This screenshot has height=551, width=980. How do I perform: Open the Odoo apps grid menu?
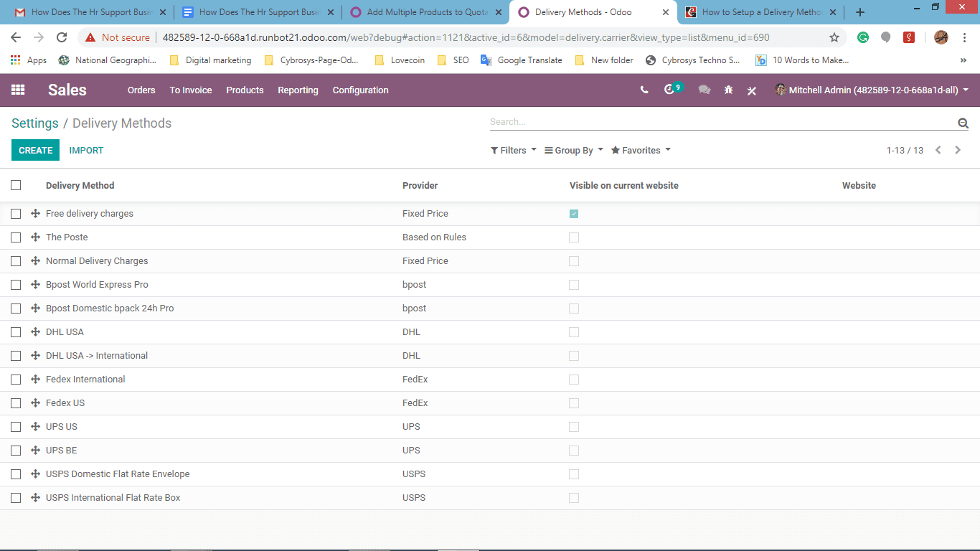point(18,90)
